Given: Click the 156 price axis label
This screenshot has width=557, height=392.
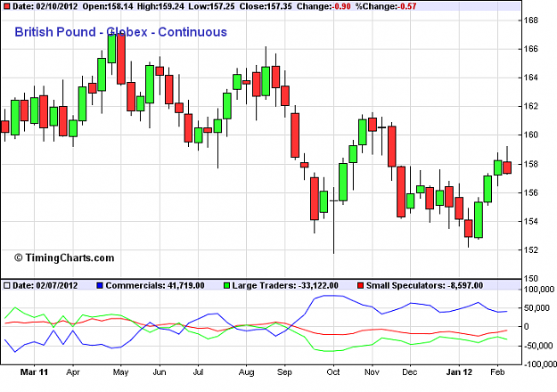Looking at the screenshot, I should [531, 192].
